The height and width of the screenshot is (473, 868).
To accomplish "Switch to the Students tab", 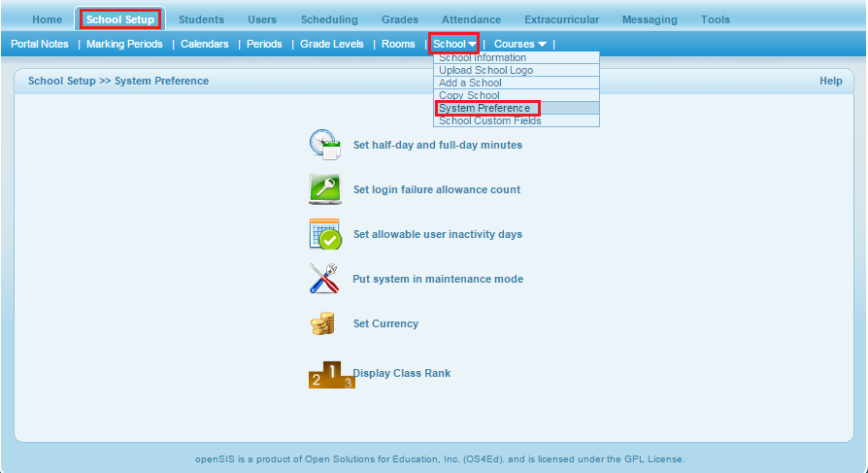I will tap(201, 19).
